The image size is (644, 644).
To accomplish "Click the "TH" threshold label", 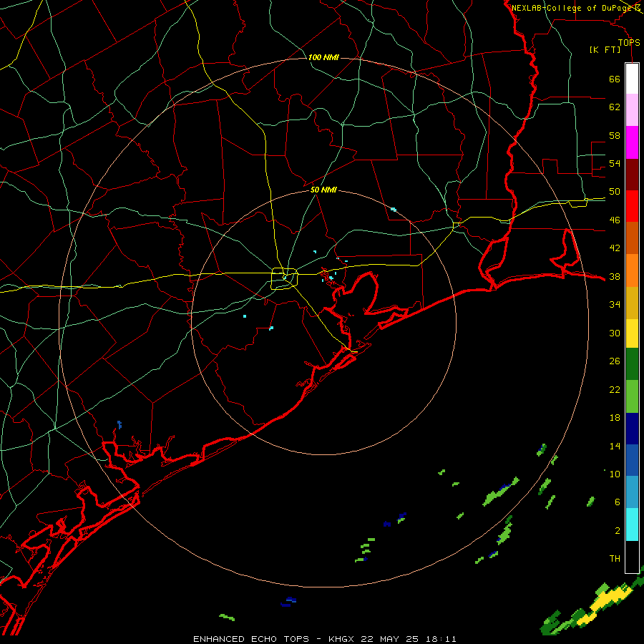I will 615,558.
